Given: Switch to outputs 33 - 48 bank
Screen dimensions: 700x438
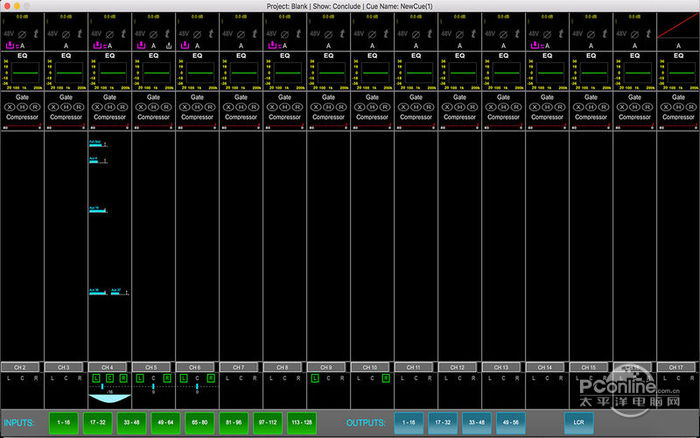Looking at the screenshot, I should point(475,423).
